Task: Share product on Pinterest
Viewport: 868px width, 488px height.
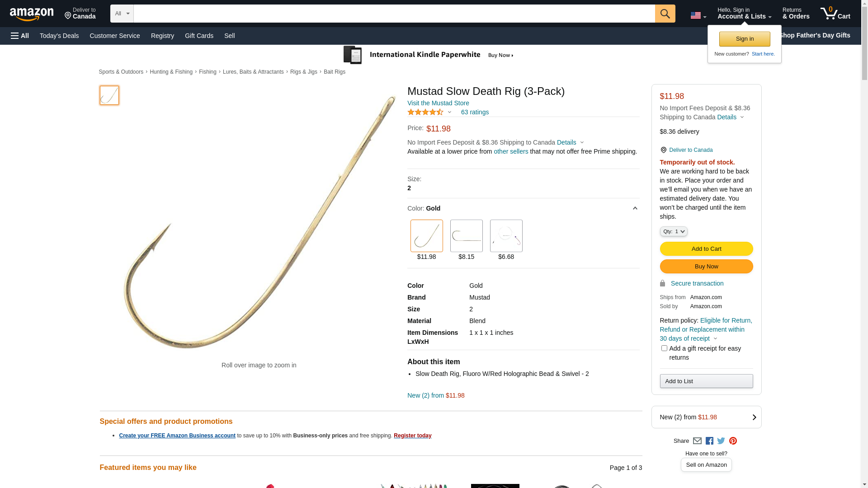Action: click(733, 441)
